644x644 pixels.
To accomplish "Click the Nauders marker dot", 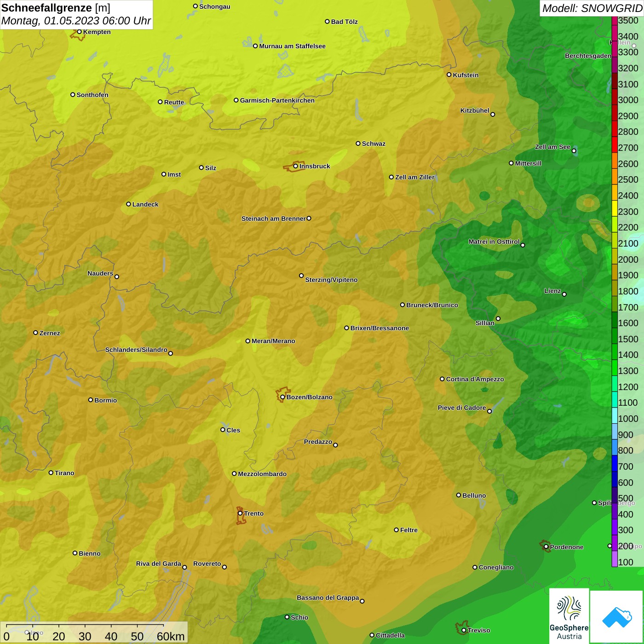I will [117, 276].
